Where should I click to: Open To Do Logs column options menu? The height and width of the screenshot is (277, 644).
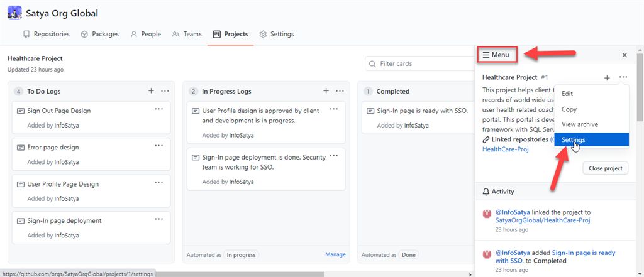coord(165,91)
